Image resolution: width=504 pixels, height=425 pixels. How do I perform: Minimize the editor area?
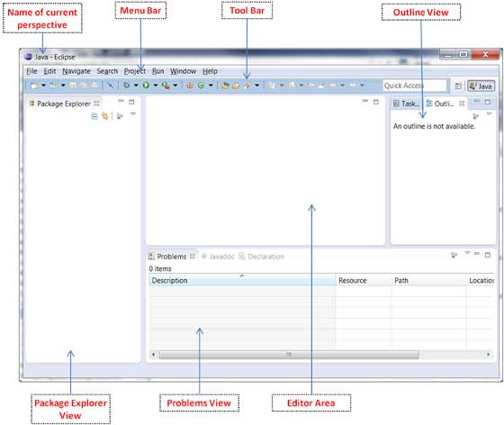364,101
